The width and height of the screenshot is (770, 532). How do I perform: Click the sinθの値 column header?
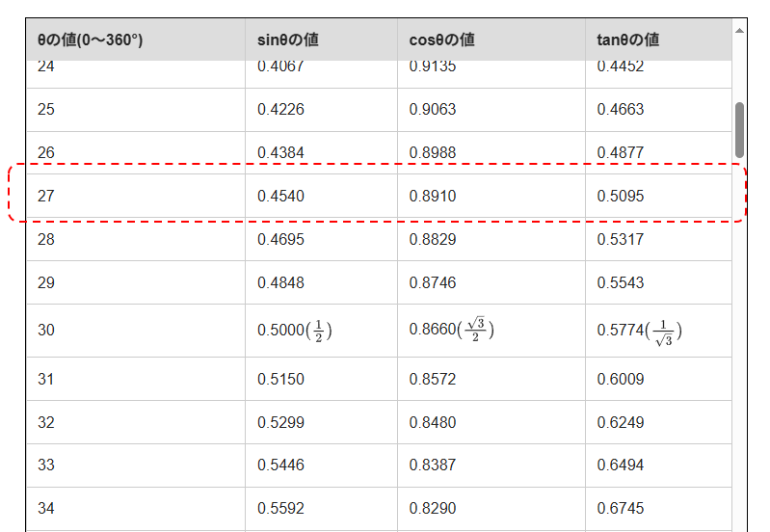288,40
